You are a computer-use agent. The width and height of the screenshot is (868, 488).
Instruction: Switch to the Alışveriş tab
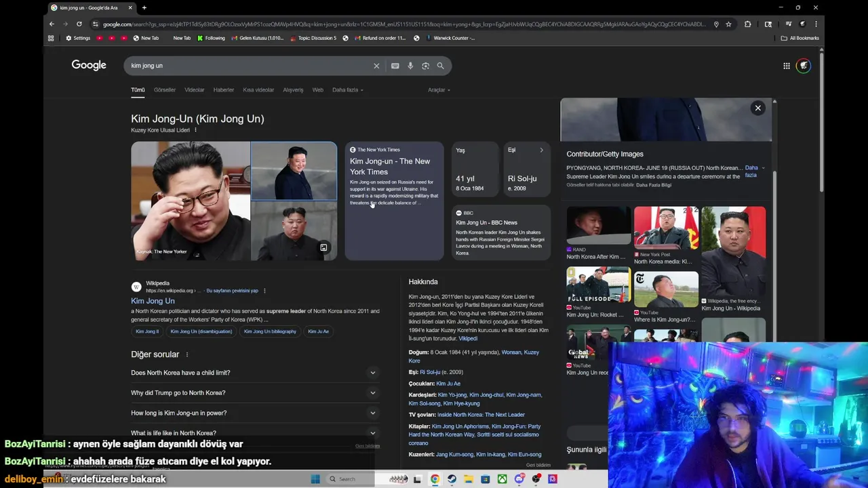pyautogui.click(x=293, y=90)
